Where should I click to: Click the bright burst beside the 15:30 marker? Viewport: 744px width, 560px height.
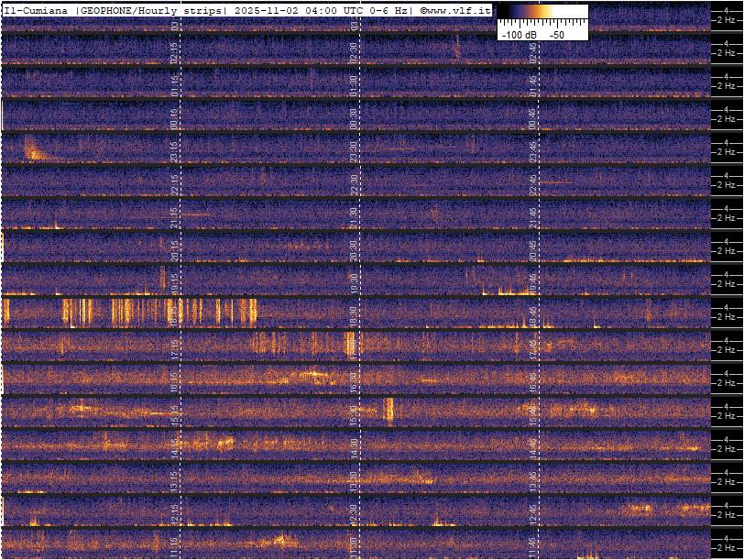point(388,409)
